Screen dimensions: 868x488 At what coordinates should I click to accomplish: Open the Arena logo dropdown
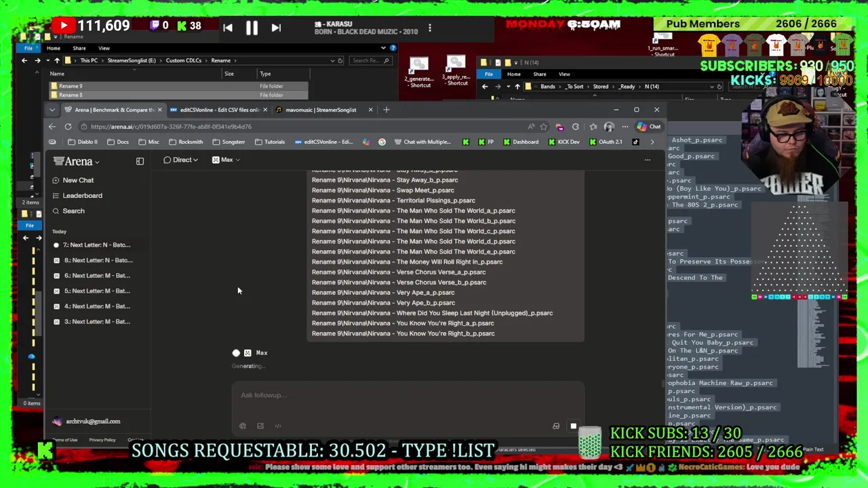pos(77,161)
